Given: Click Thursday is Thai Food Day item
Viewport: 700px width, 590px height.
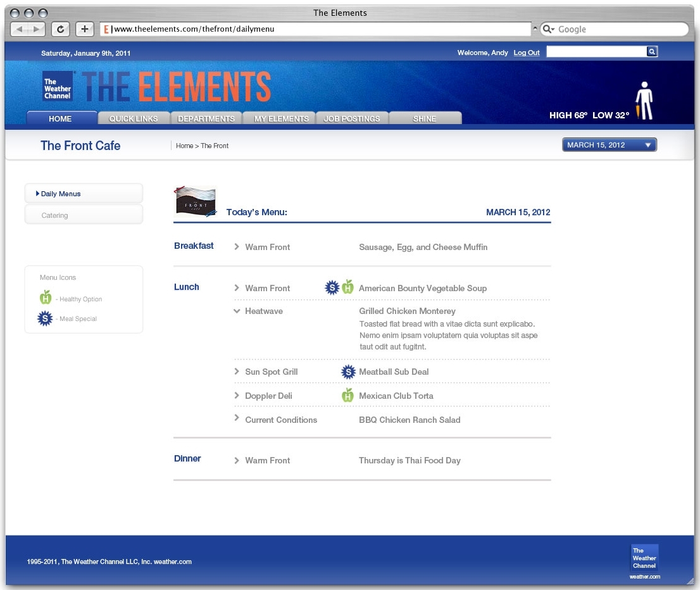Looking at the screenshot, I should (x=409, y=460).
